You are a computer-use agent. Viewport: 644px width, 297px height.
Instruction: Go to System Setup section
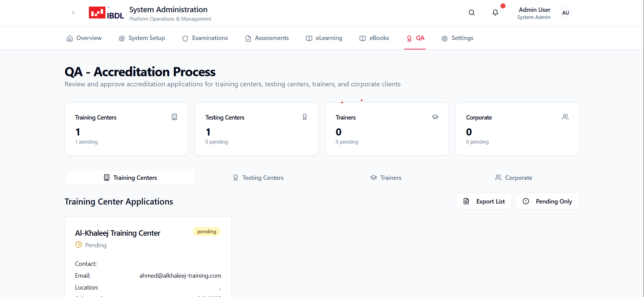(x=142, y=38)
